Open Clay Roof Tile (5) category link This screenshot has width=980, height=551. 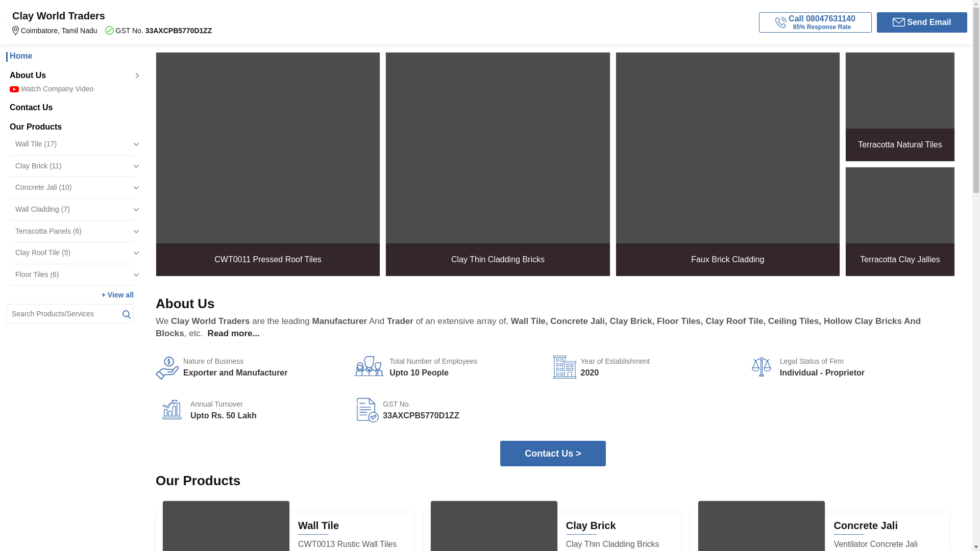point(43,253)
